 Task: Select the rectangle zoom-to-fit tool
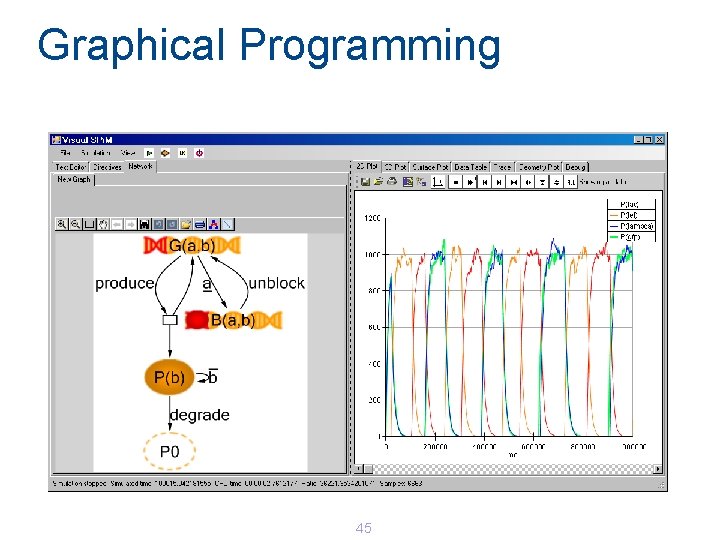(89, 224)
